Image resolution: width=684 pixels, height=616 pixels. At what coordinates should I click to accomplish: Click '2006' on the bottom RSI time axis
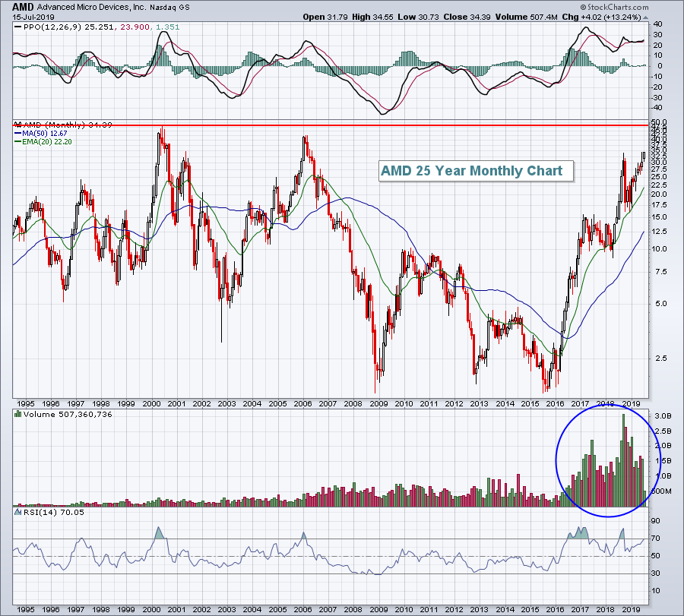[302, 609]
